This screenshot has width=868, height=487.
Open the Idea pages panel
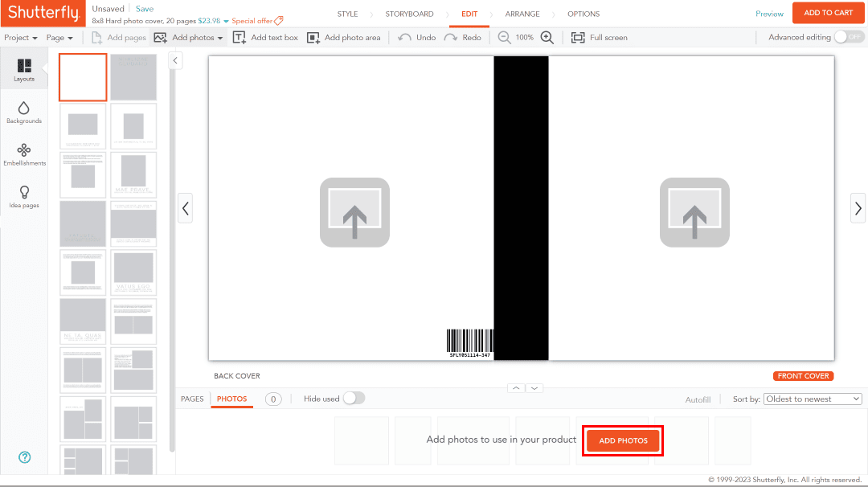(x=23, y=197)
